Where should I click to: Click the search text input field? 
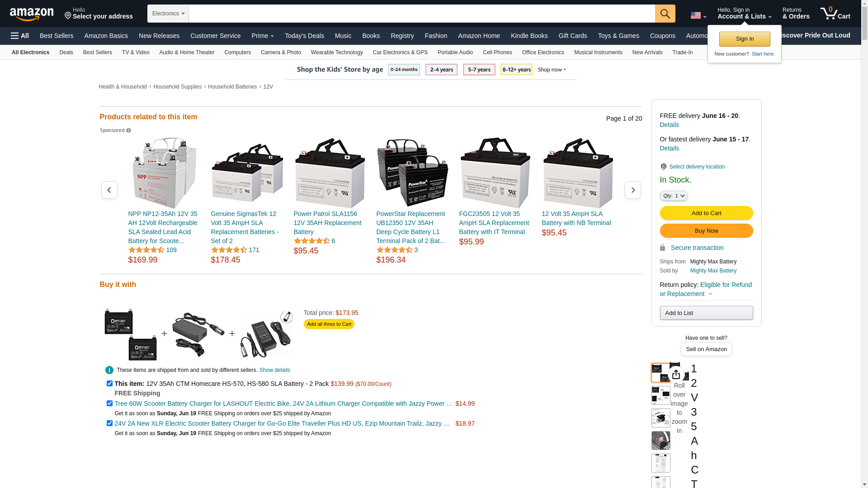pos(421,14)
